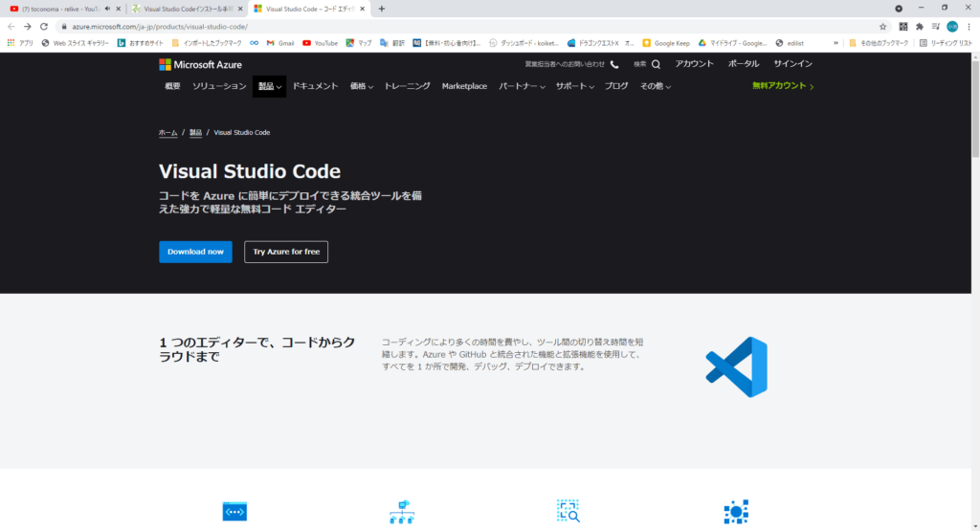
Task: Click the Microsoft Azure logo
Action: point(200,64)
